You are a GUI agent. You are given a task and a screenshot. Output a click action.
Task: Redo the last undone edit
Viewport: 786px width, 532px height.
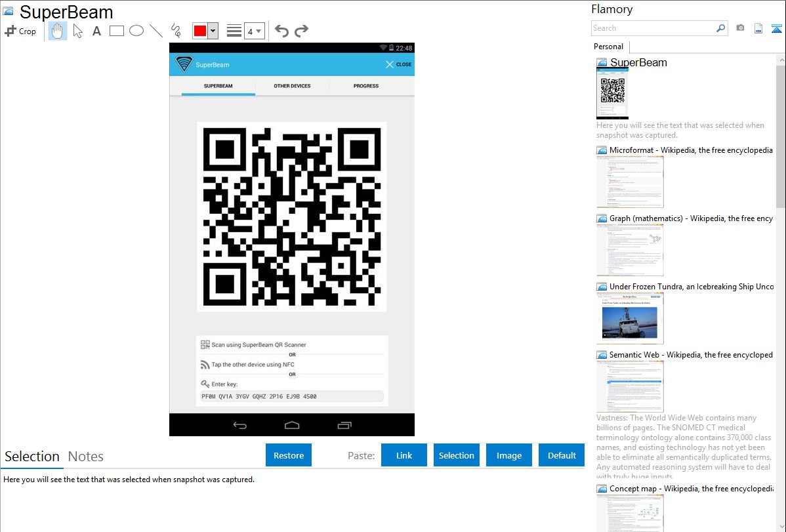click(x=302, y=31)
